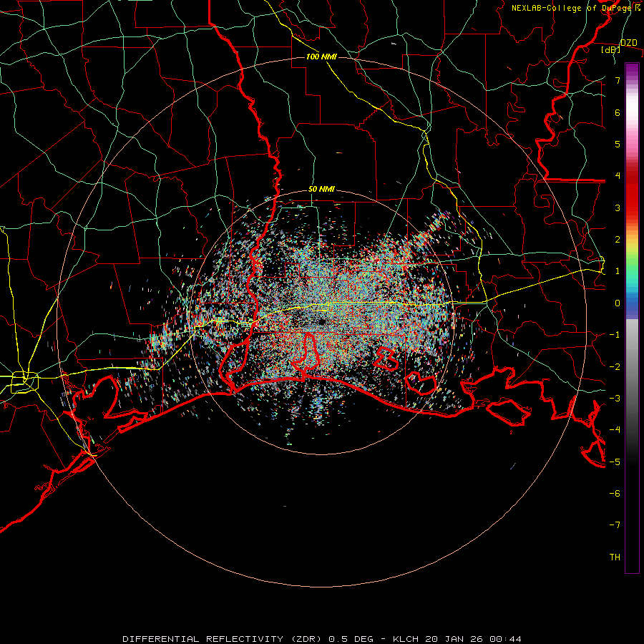Click the positive "6" scale label
The width and height of the screenshot is (644, 644).
618,112
